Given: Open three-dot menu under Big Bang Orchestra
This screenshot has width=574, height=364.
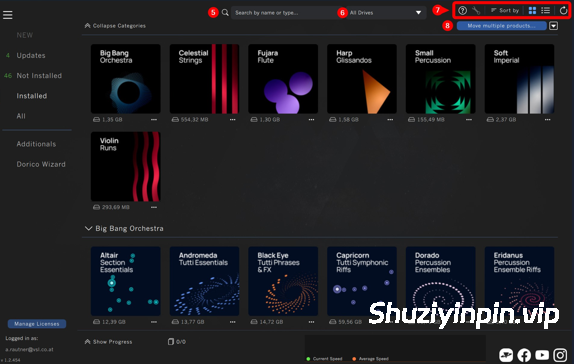Looking at the screenshot, I should 154,119.
